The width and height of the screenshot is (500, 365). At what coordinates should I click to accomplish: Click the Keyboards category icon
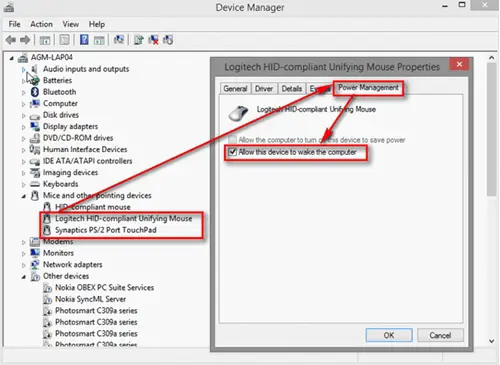[x=35, y=184]
